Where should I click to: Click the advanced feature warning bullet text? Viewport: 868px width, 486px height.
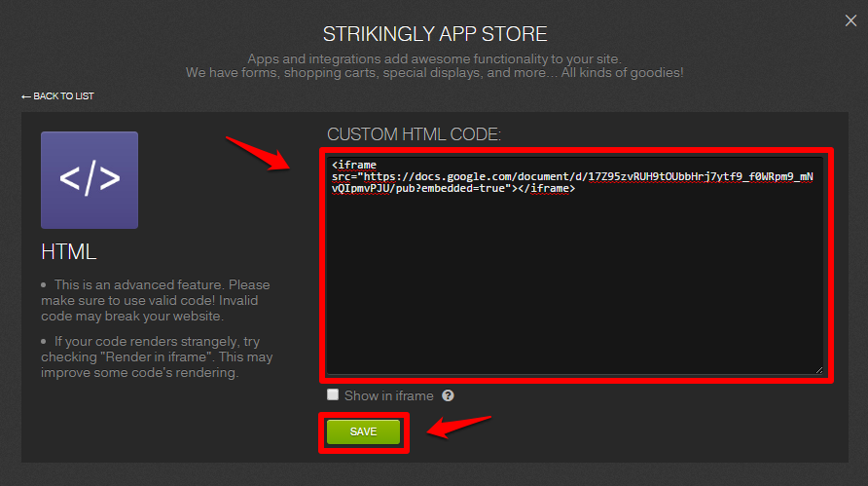pos(156,300)
